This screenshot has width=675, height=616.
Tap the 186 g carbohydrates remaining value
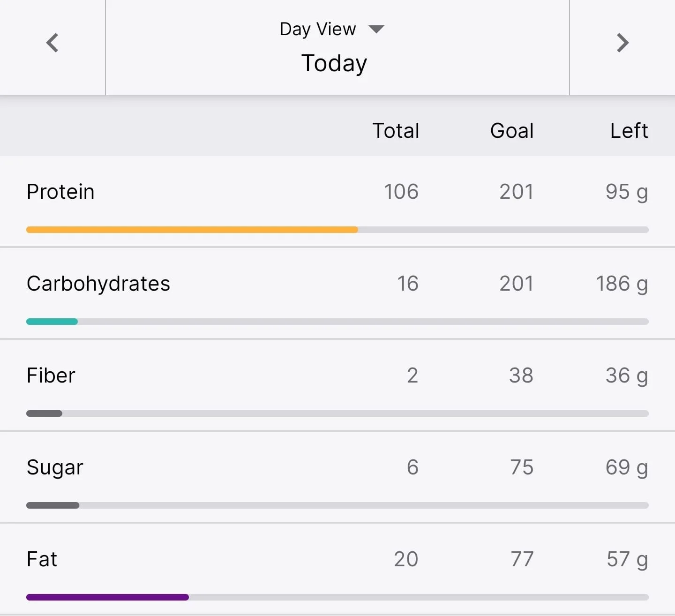622,284
